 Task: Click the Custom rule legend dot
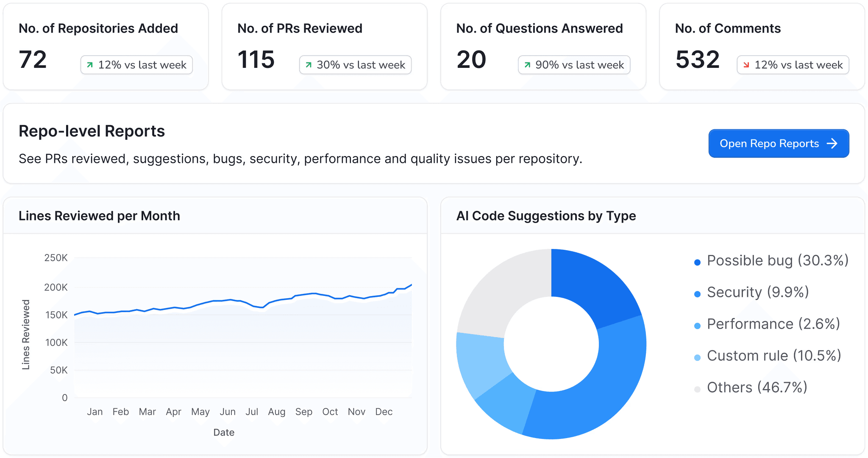(697, 358)
